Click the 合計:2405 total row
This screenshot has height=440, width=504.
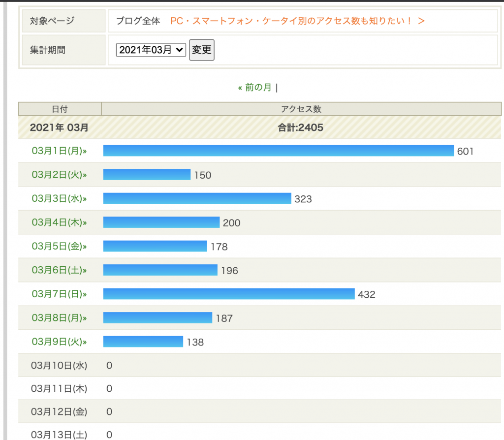[x=300, y=127]
